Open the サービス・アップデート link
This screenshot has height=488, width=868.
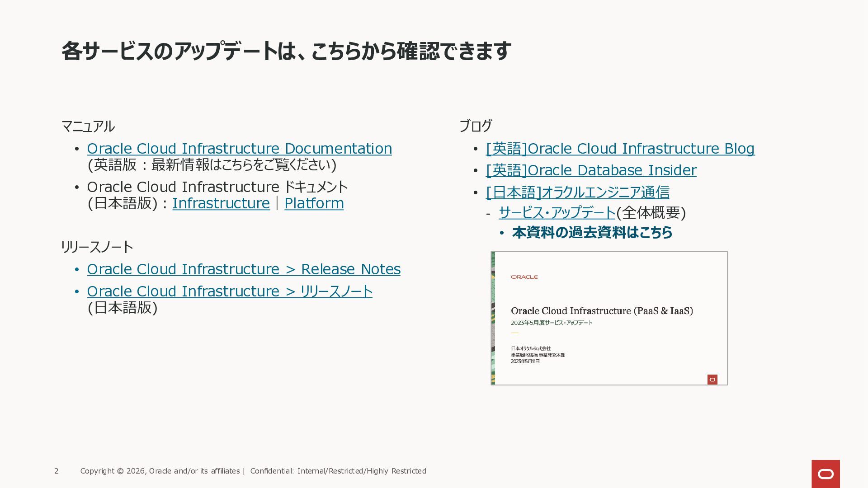coord(557,213)
